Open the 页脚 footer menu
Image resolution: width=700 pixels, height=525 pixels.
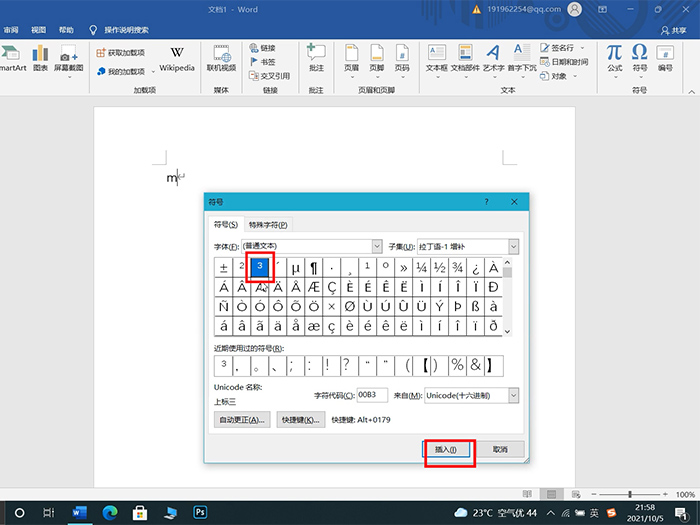[377, 60]
